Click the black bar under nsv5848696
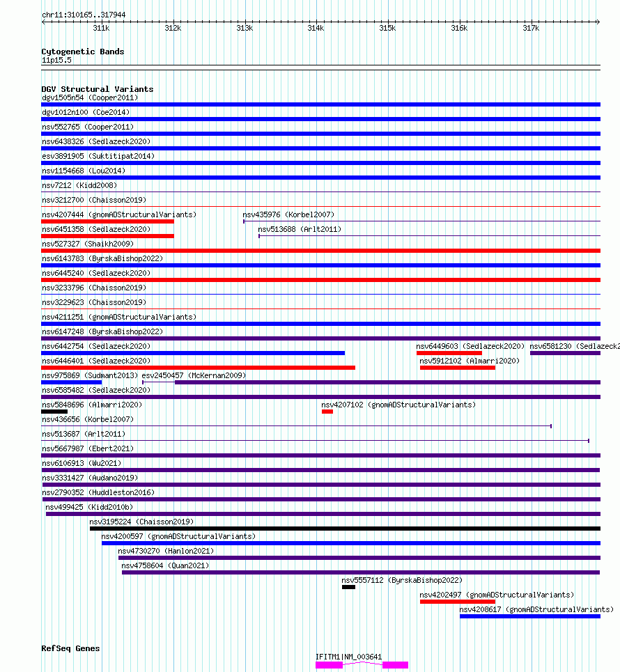Image resolution: width=620 pixels, height=672 pixels. [x=54, y=412]
